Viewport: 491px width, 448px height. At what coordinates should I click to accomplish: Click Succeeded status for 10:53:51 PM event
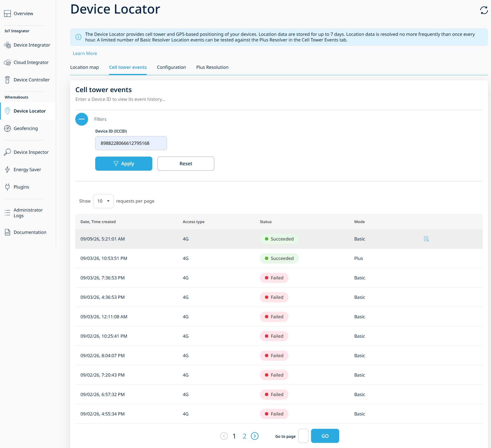click(x=279, y=258)
